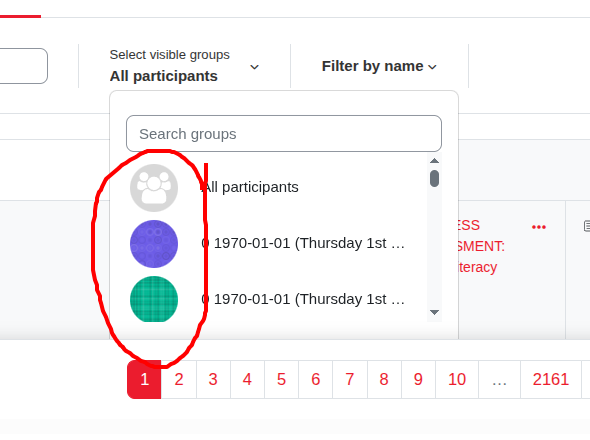590x440 pixels.
Task: Click the purple patterned group avatar
Action: click(x=154, y=244)
